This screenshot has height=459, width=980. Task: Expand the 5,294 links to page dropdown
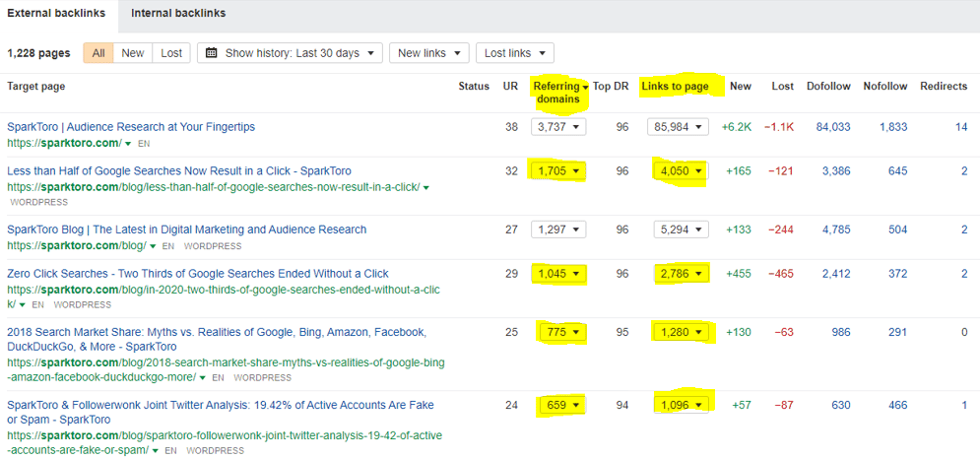(x=681, y=229)
